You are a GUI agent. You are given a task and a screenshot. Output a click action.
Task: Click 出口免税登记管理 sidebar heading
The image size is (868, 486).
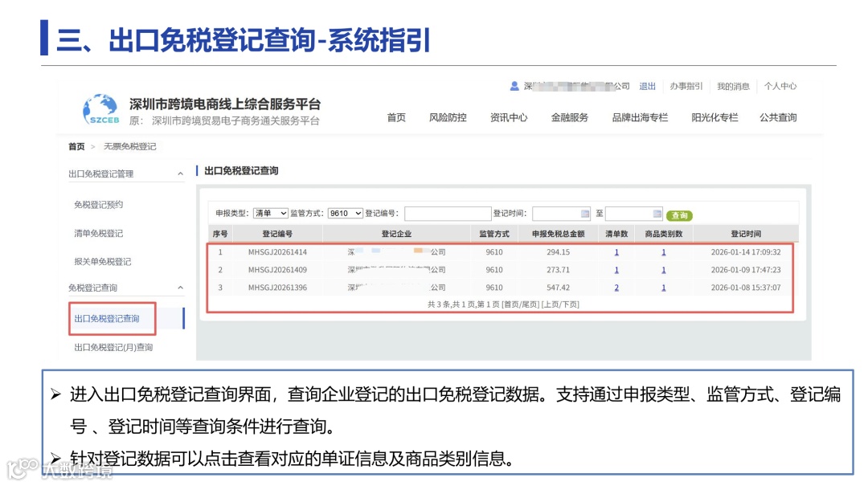[x=100, y=174]
